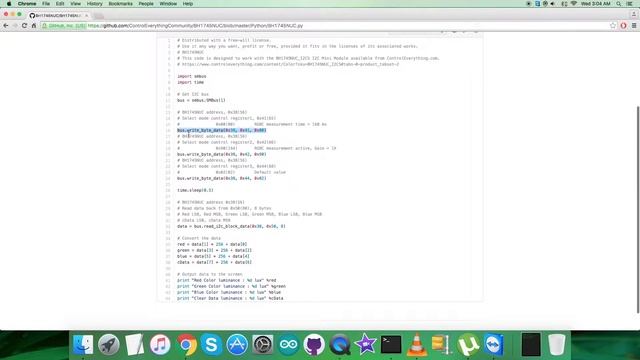The image size is (640, 360).
Task: Click the Chrome profile person button
Action: coord(633,15)
